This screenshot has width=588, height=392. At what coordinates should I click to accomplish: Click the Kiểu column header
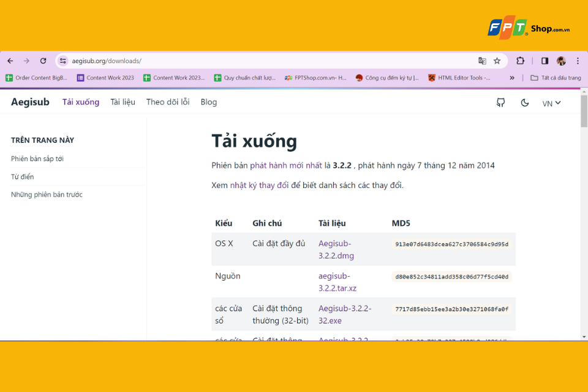[224, 223]
